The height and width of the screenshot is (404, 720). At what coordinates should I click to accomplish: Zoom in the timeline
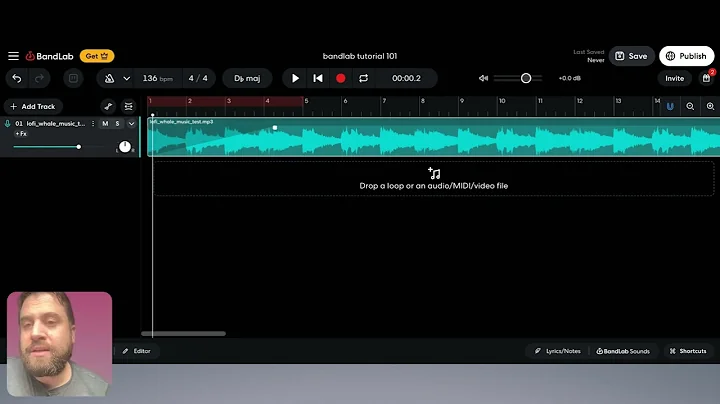pos(710,107)
